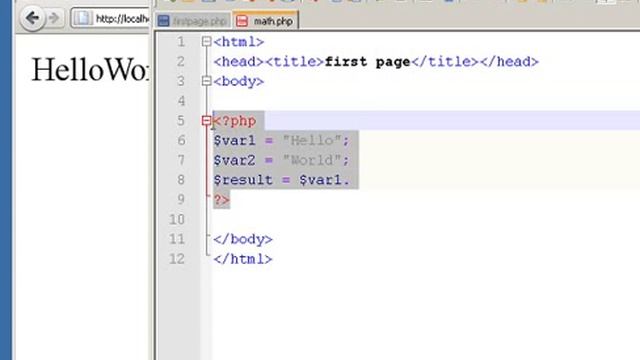Click the $var2 variable name
This screenshot has width=640, height=360.
(235, 160)
